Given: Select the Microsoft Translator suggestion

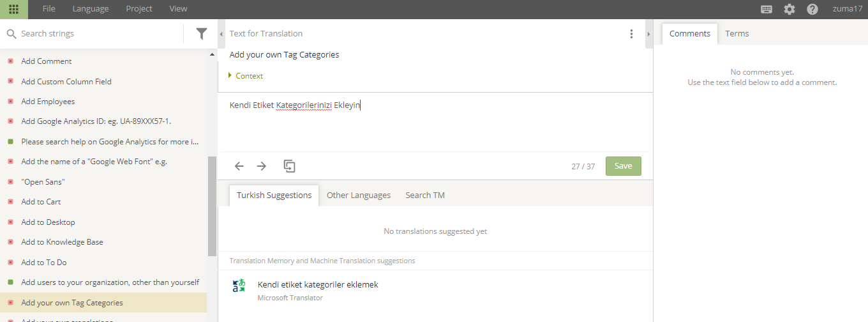Looking at the screenshot, I should (x=435, y=291).
